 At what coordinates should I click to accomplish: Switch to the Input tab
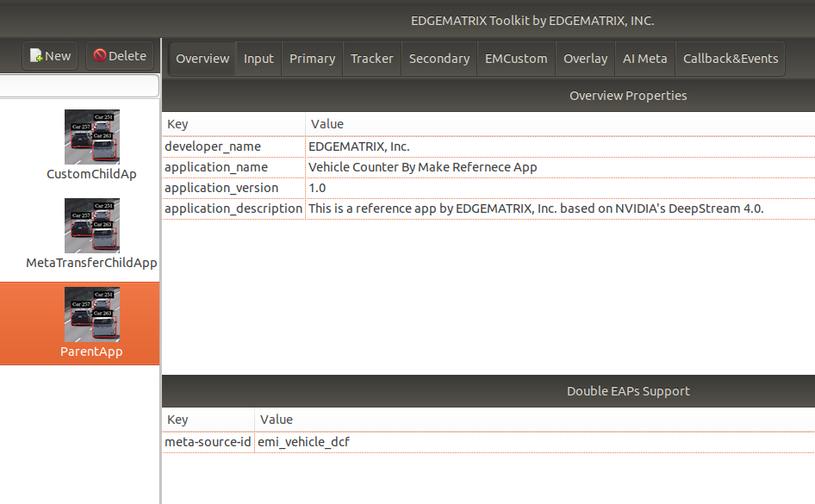click(x=258, y=59)
